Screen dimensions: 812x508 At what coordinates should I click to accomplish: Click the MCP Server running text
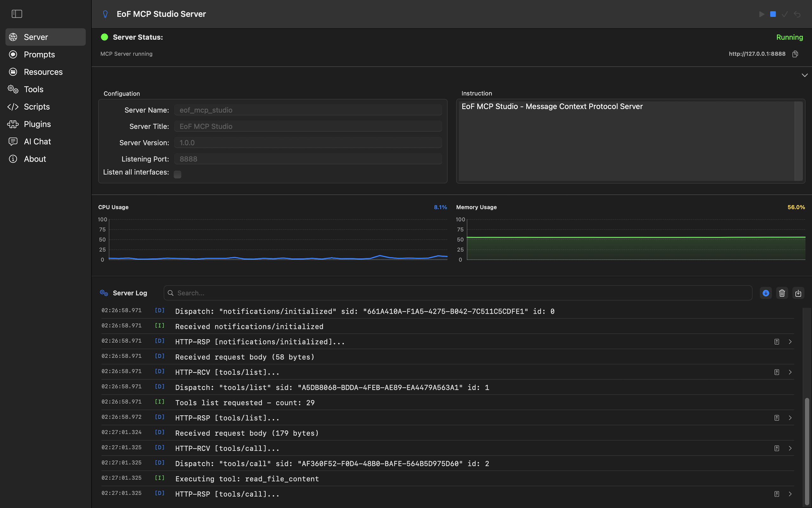pos(126,54)
